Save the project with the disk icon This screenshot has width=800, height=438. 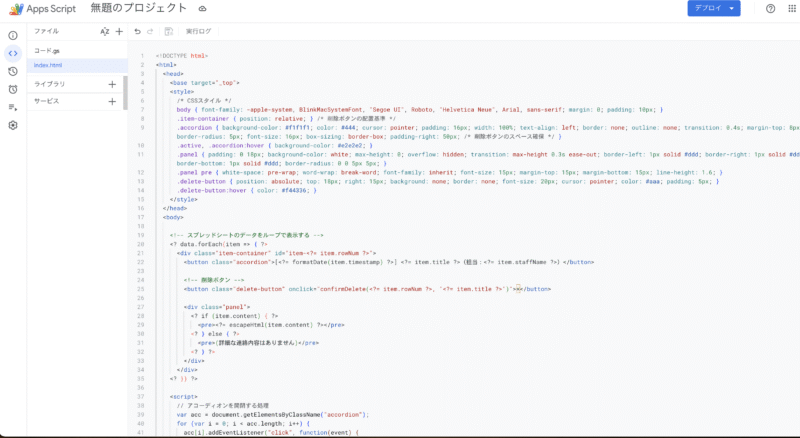pyautogui.click(x=168, y=32)
